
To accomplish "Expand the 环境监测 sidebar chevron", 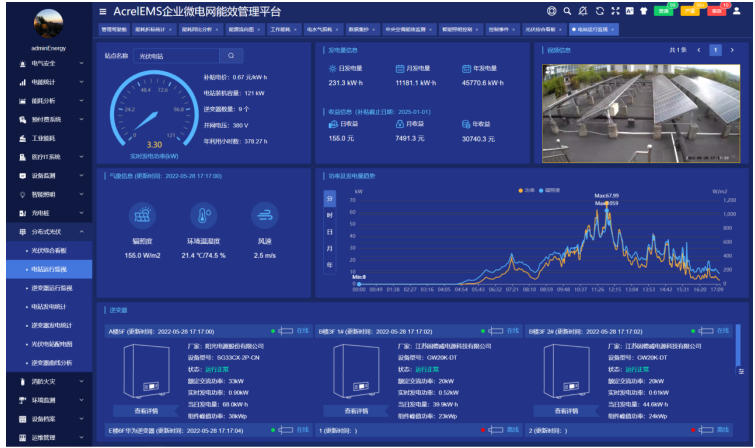I will click(81, 400).
